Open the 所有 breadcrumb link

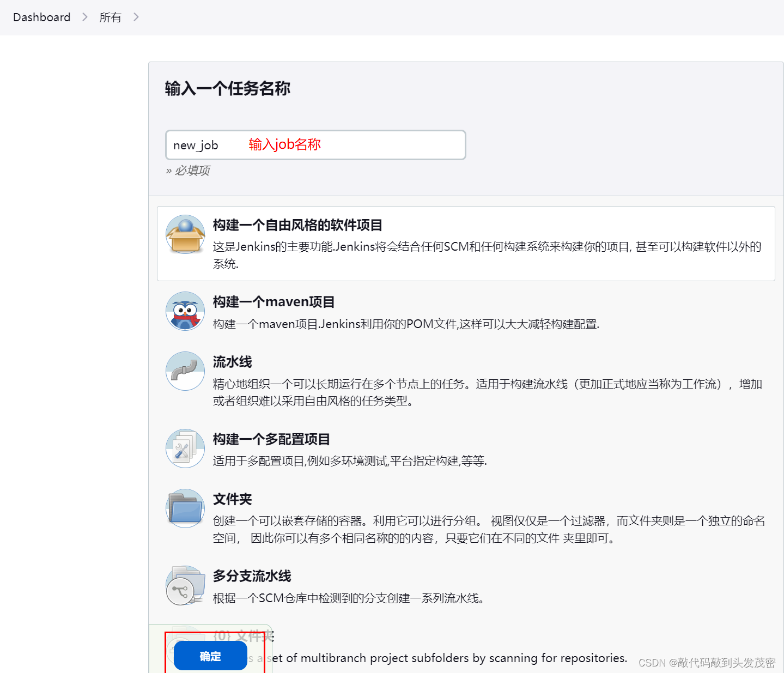[x=110, y=17]
